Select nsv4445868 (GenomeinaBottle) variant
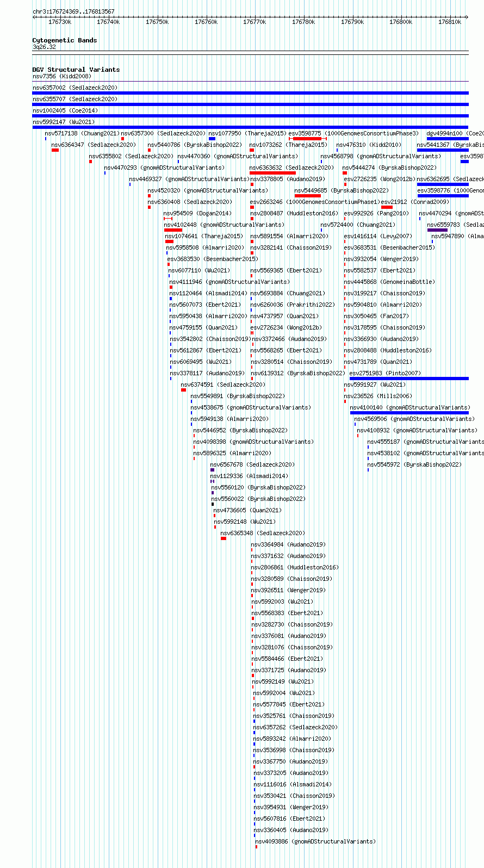484x868 pixels. click(x=389, y=282)
